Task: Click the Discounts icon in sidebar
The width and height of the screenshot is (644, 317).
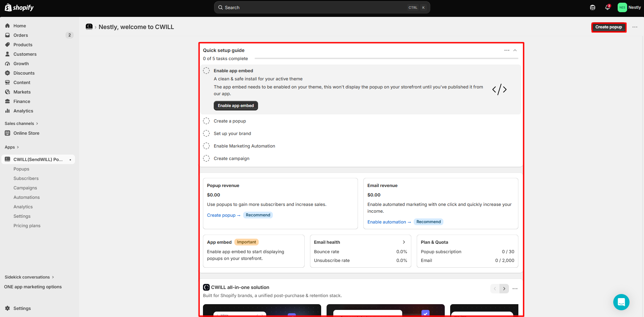Action: [7, 73]
